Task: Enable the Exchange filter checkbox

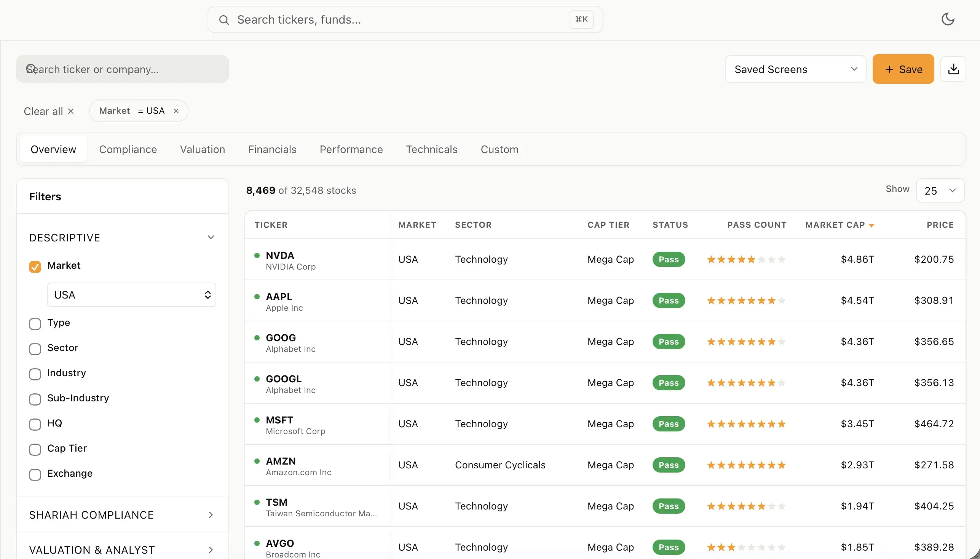Action: (35, 474)
